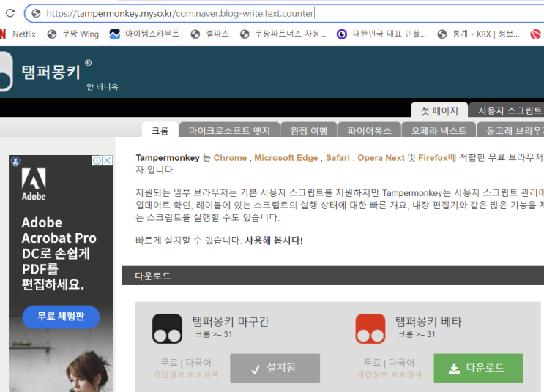Select the URL address bar text
Viewport: 544px width, 392px height.
(179, 13)
